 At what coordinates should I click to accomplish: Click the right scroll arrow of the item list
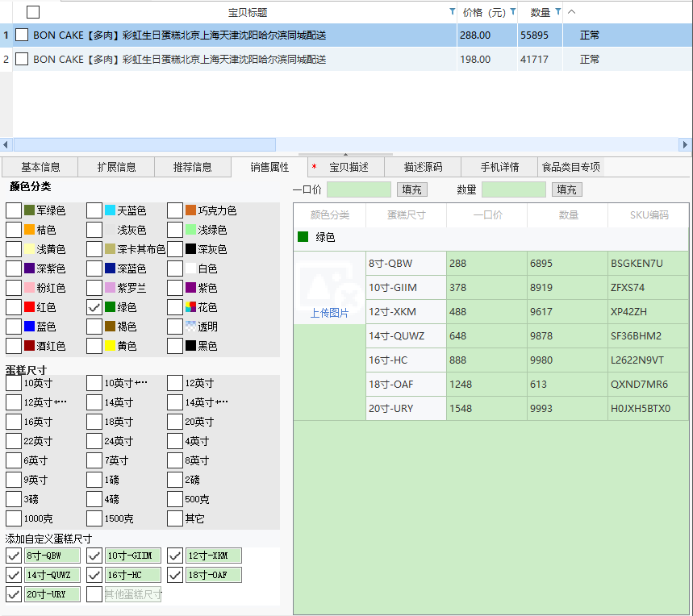(686, 145)
